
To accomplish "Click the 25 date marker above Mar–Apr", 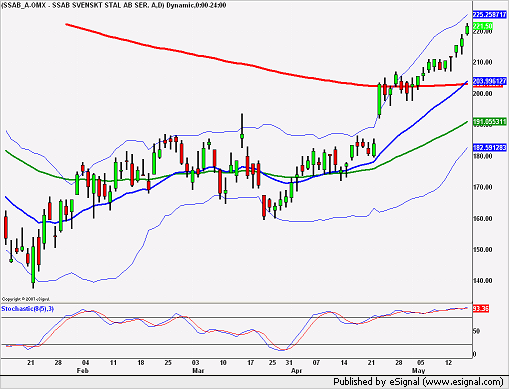I will coord(272,362).
